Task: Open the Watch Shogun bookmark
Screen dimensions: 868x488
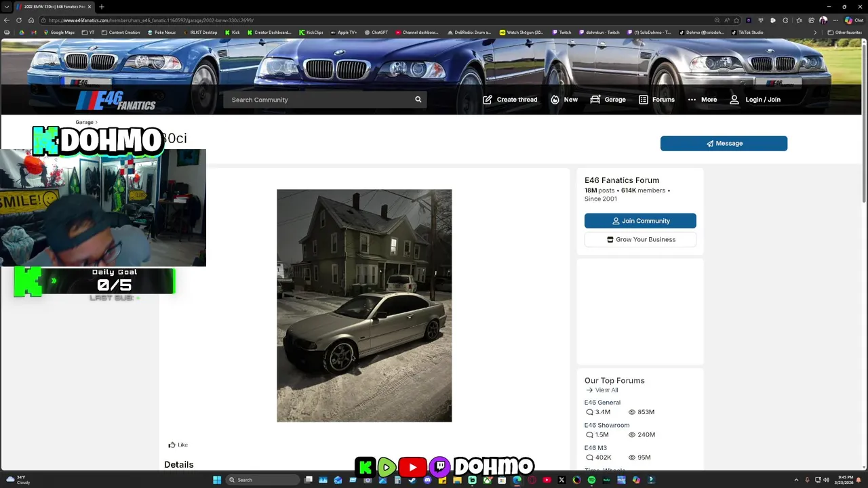Action: point(521,32)
